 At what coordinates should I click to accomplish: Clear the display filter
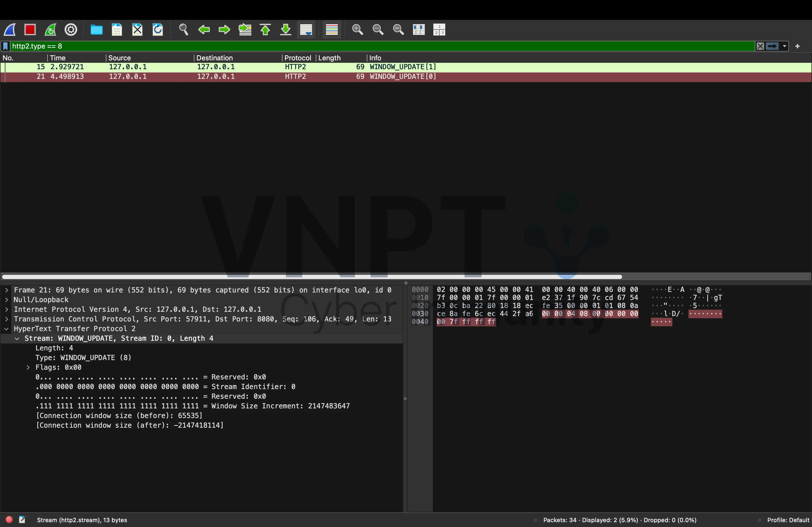pos(760,46)
